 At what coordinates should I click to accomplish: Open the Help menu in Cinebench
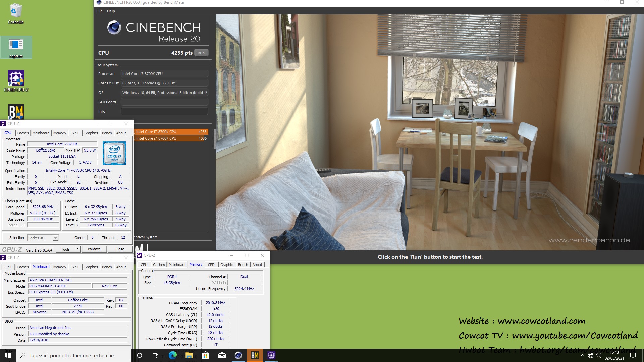click(111, 11)
